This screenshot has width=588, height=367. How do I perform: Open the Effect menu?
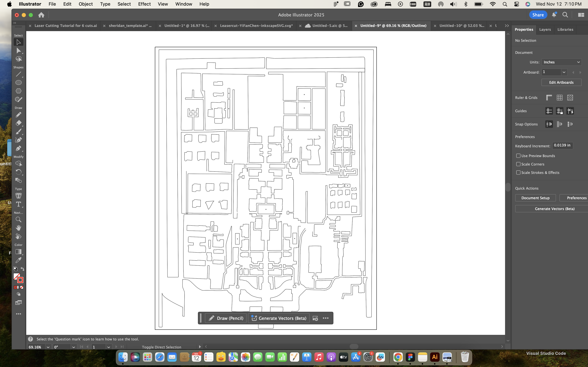tap(144, 4)
